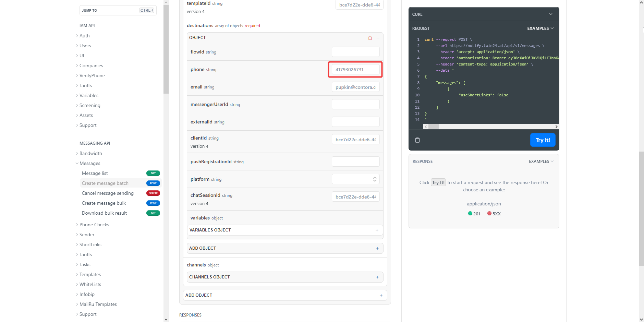Screen dimensions: 644x322
Task: Open the platform string select box
Action: coord(355,179)
